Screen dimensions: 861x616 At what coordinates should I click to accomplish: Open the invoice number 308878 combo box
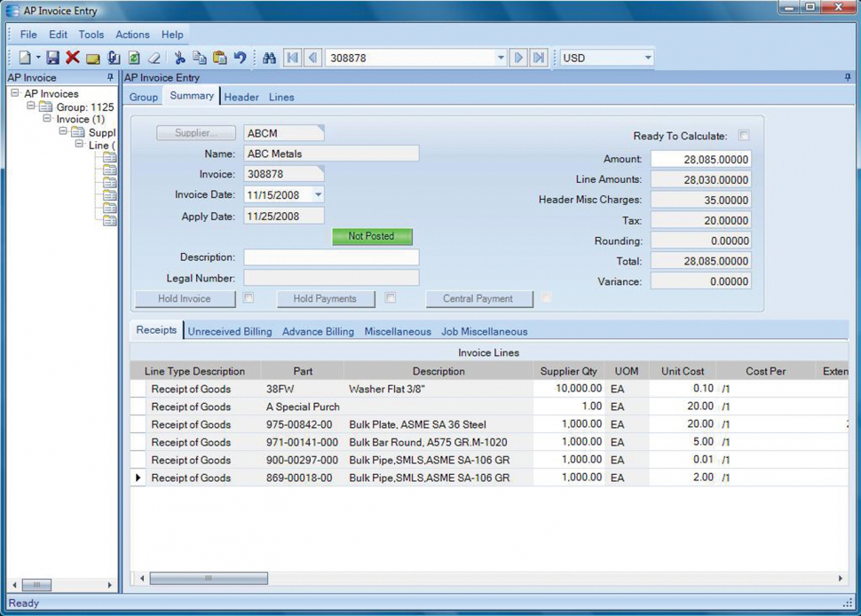[x=501, y=58]
